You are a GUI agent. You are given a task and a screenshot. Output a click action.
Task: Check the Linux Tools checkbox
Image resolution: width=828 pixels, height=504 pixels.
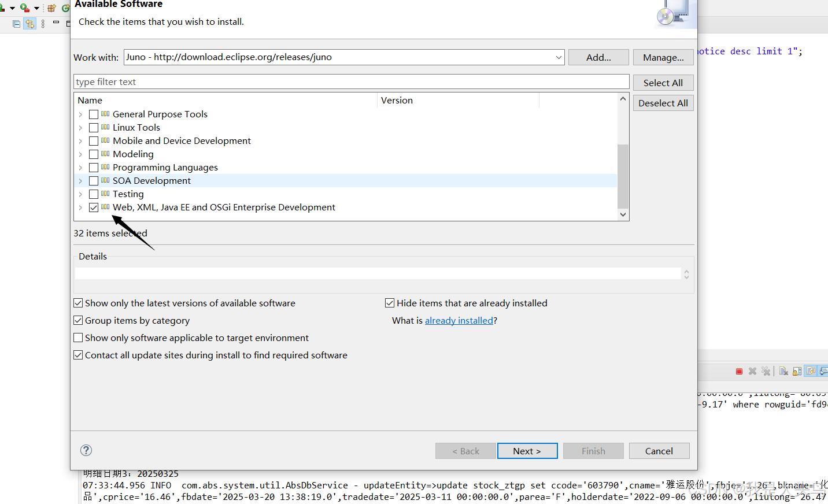tap(94, 128)
